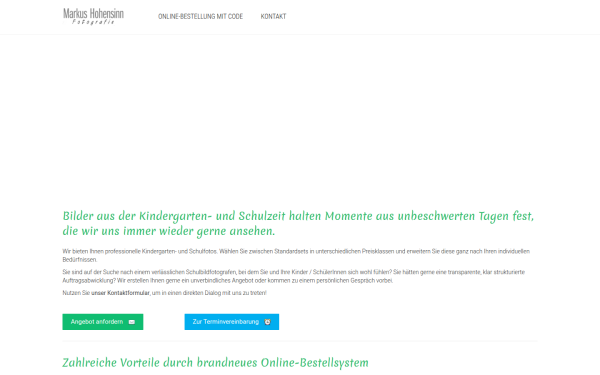Open the Kontakt menu item
This screenshot has width=600, height=375.
tap(273, 16)
